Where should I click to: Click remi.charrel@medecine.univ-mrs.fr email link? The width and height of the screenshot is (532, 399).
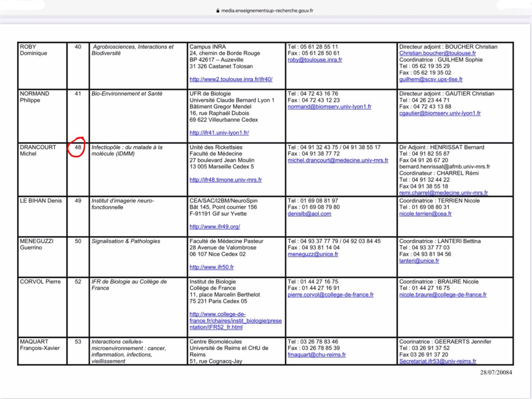pos(443,193)
